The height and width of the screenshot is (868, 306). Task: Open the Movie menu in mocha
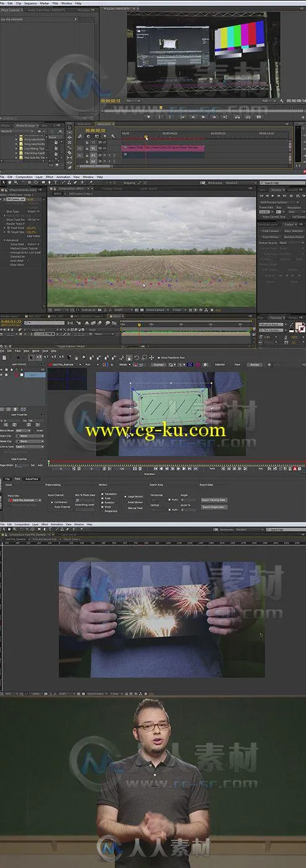point(35,350)
